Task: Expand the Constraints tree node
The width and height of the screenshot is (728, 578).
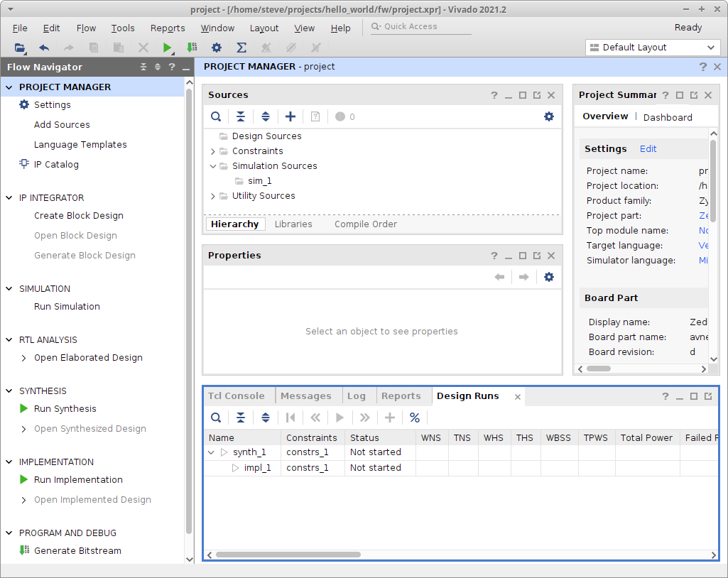Action: tap(213, 151)
